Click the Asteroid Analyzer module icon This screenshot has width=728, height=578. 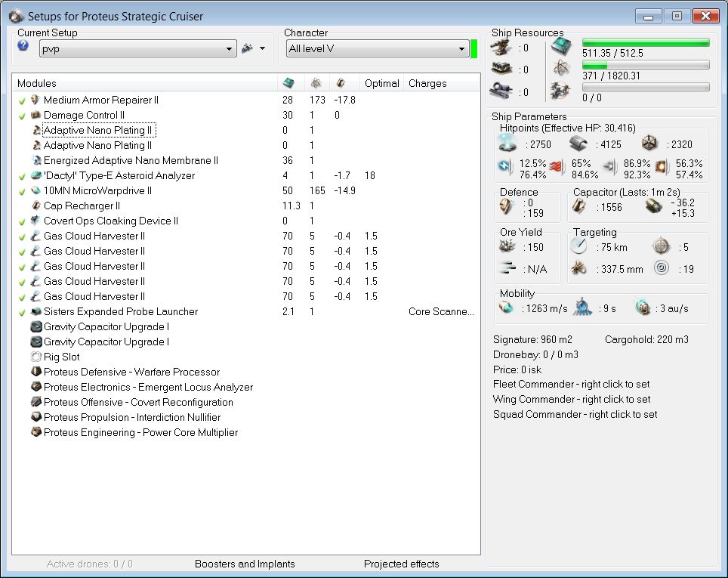[x=35, y=175]
